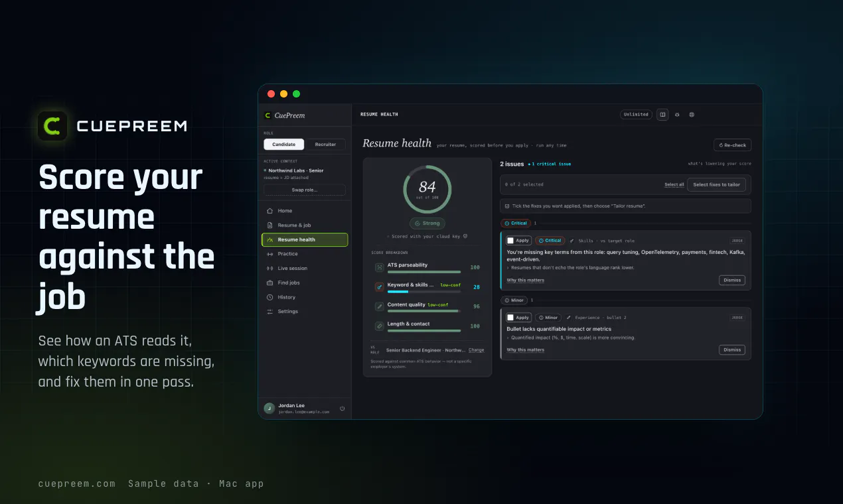843x504 pixels.
Task: Click Jordan Lee's avatar
Action: (x=269, y=409)
